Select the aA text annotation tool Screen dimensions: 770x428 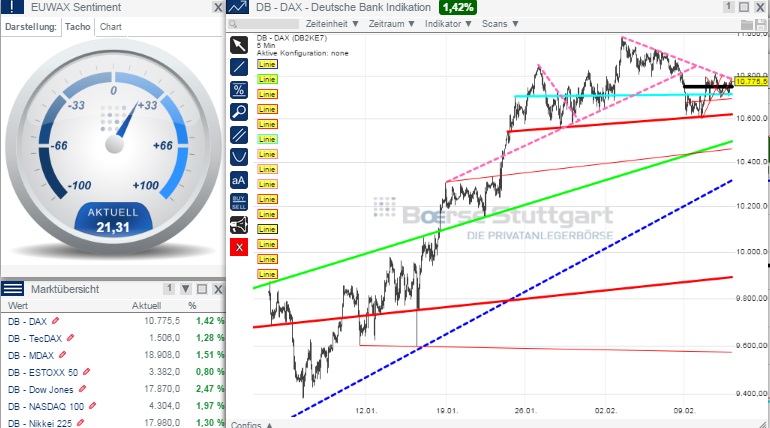tap(239, 180)
